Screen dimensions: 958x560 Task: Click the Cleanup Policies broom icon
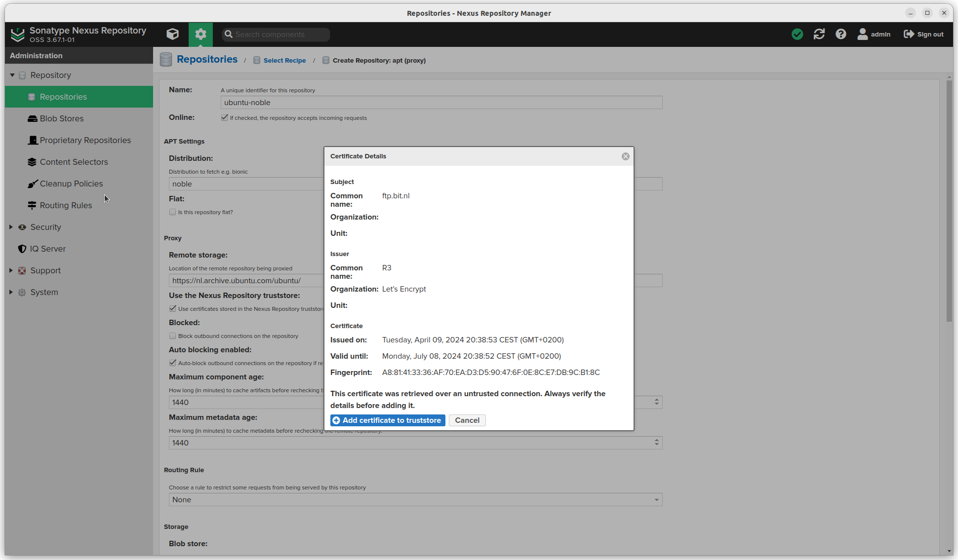tap(33, 184)
